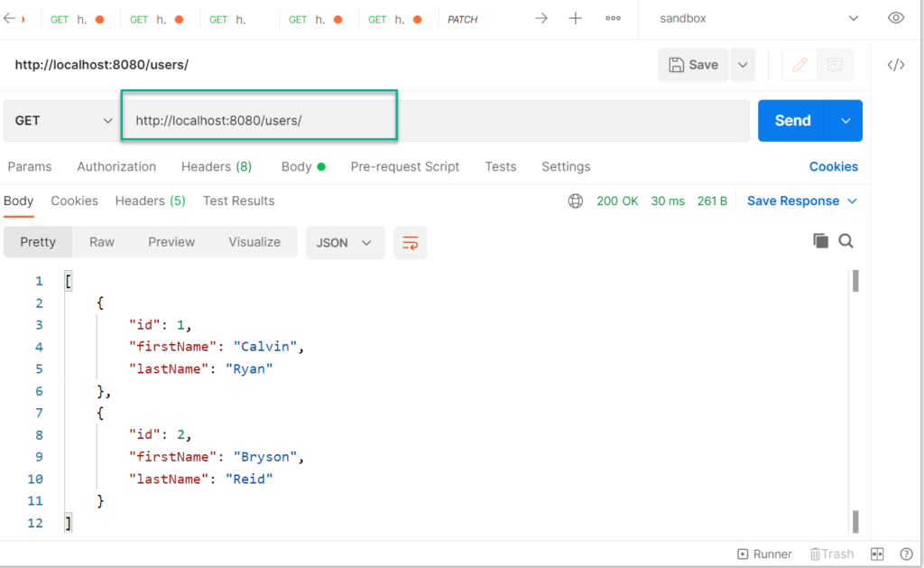924x568 pixels.
Task: Click the environment quick look eye icon
Action: [x=895, y=18]
